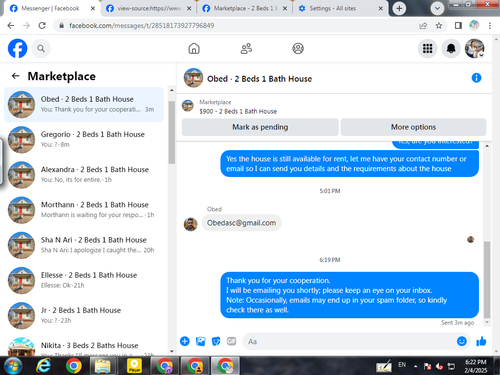Open the Facebook menu grid icon
Screen dimensions: 500x375
tap(427, 49)
